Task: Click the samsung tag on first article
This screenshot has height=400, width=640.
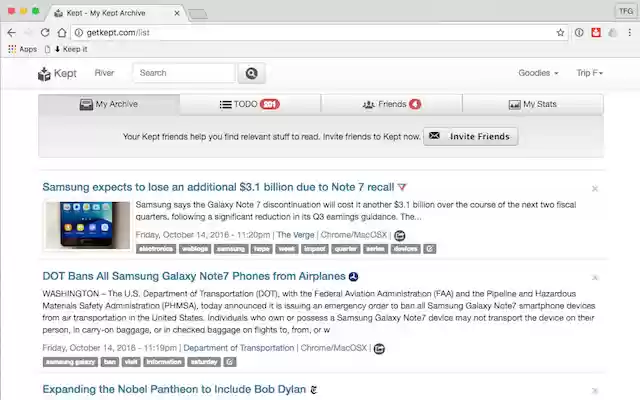Action: tap(231, 249)
